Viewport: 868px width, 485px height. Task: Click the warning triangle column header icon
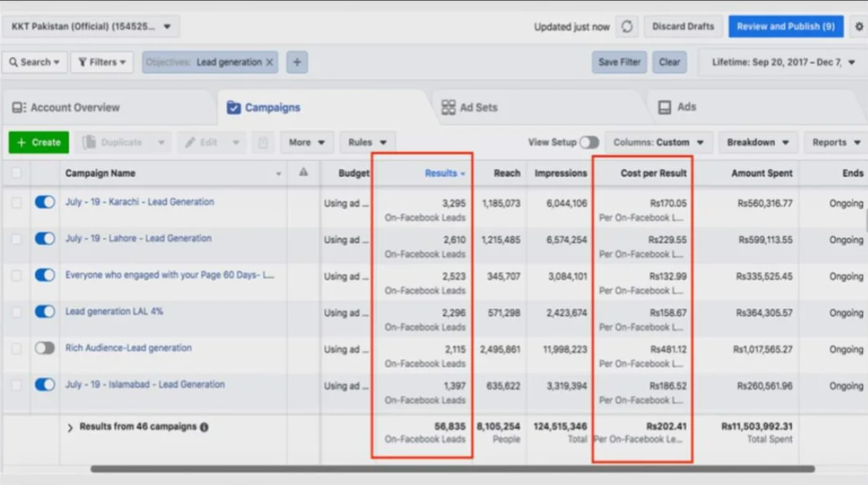coord(303,173)
